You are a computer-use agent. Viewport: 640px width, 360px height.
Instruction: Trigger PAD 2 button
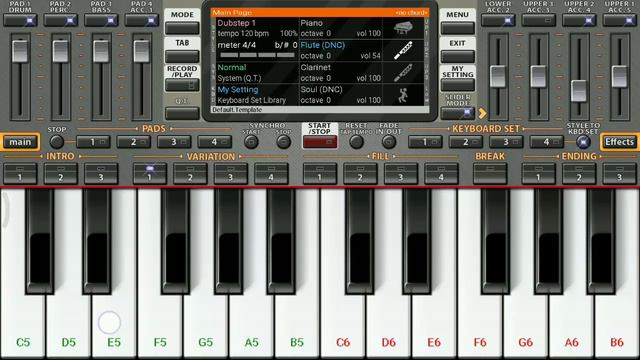click(x=133, y=142)
